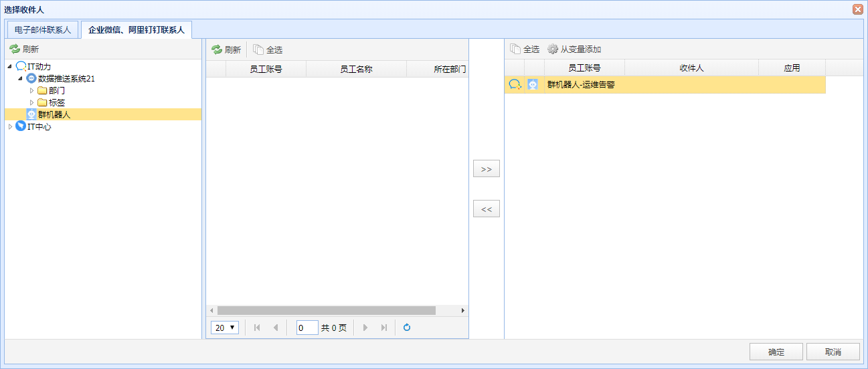Select the 企业微信、阿里钉钉联系人 tab
This screenshot has width=868, height=369.
coord(137,30)
